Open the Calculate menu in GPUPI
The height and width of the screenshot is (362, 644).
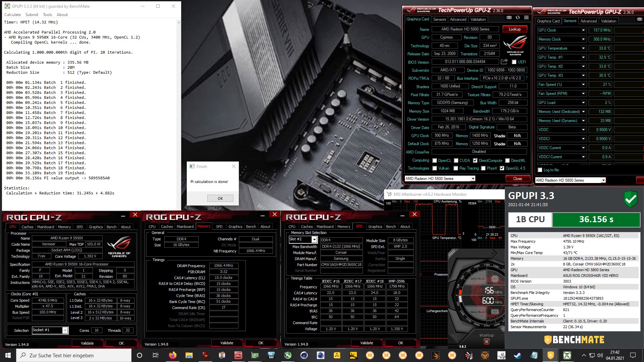coord(12,15)
